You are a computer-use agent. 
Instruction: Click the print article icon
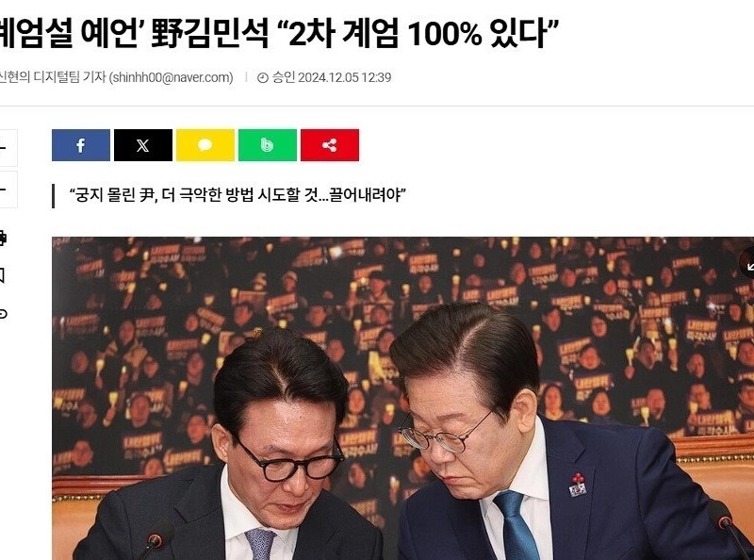pos(3,239)
